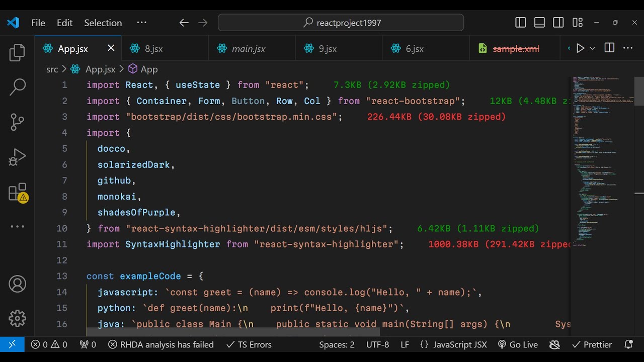Start Go Live server
Viewport: 644px width, 362px height.
point(518,344)
